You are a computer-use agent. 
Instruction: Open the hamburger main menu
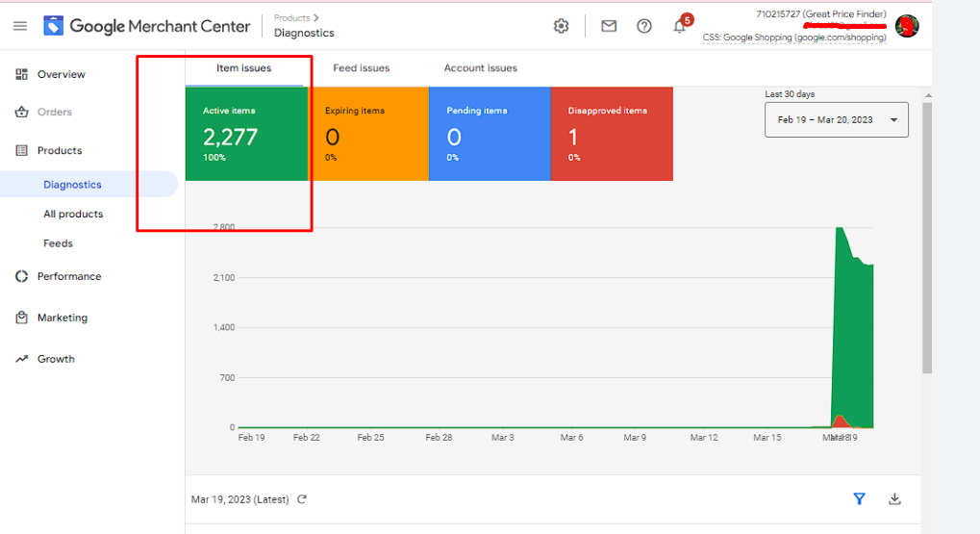click(20, 26)
